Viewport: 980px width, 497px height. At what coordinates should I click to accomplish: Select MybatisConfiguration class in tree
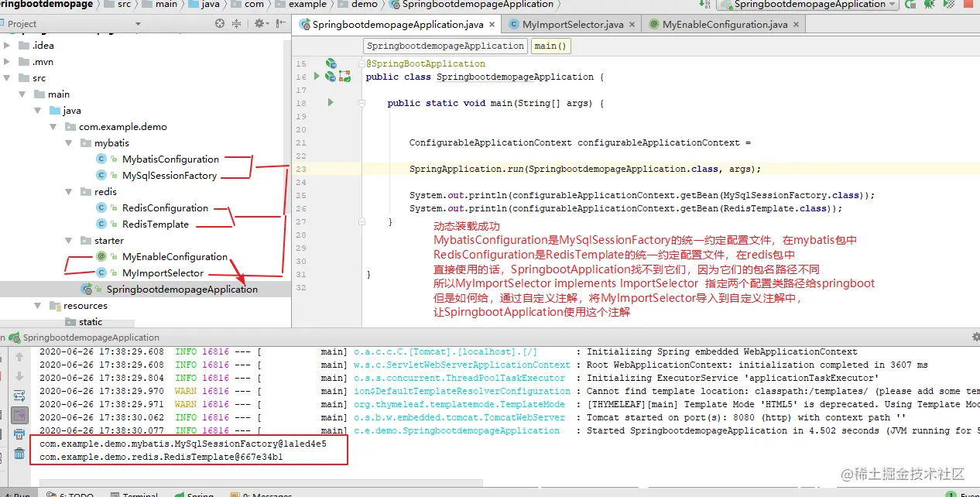pyautogui.click(x=170, y=159)
